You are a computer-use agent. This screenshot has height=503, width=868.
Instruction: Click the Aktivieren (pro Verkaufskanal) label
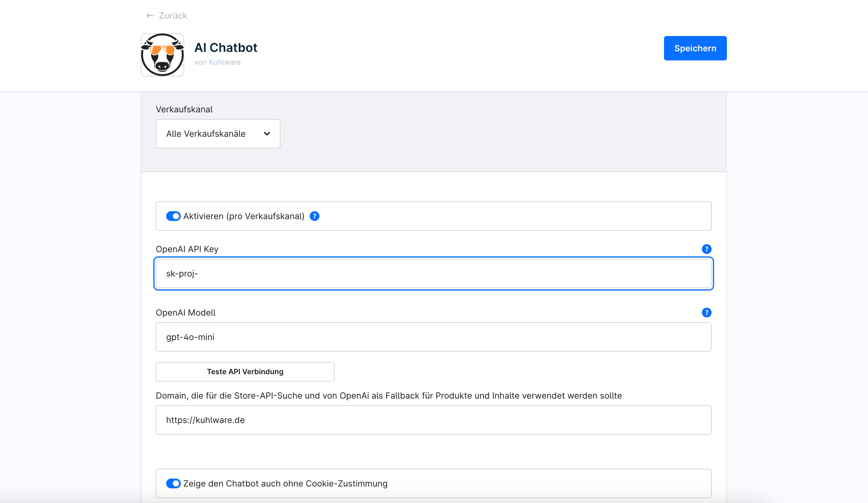pyautogui.click(x=243, y=216)
